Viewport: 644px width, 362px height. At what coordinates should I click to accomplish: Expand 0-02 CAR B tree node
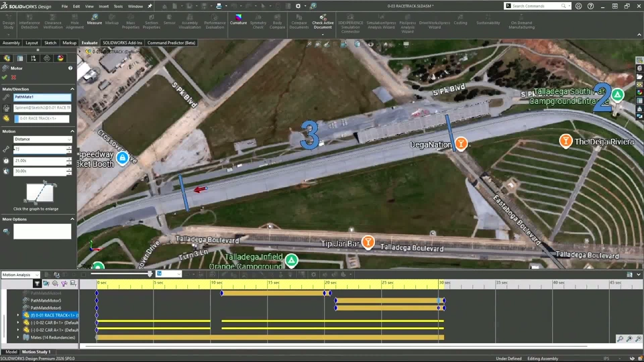(x=17, y=322)
